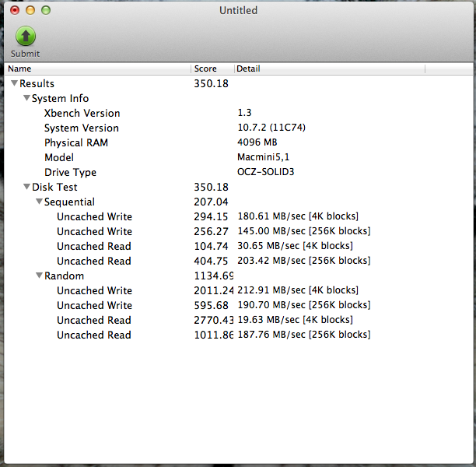
Task: Click the Xbench version value 1.3
Action: [244, 113]
